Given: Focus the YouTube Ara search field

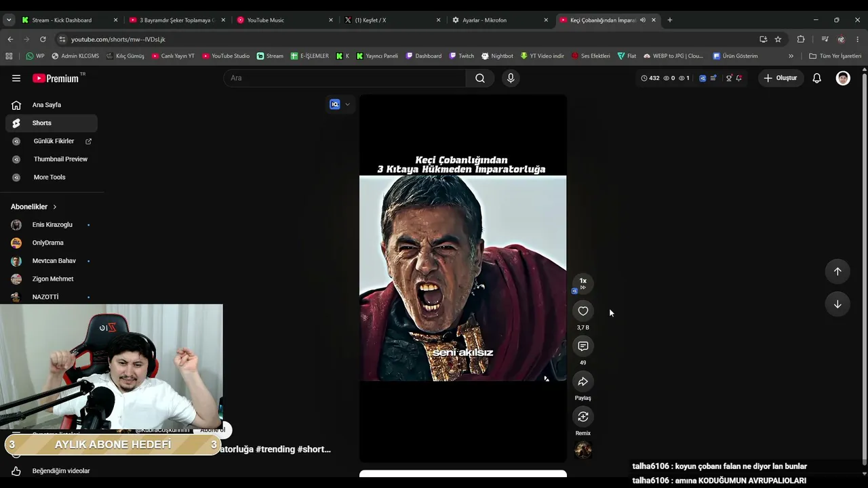Looking at the screenshot, I should 344,78.
